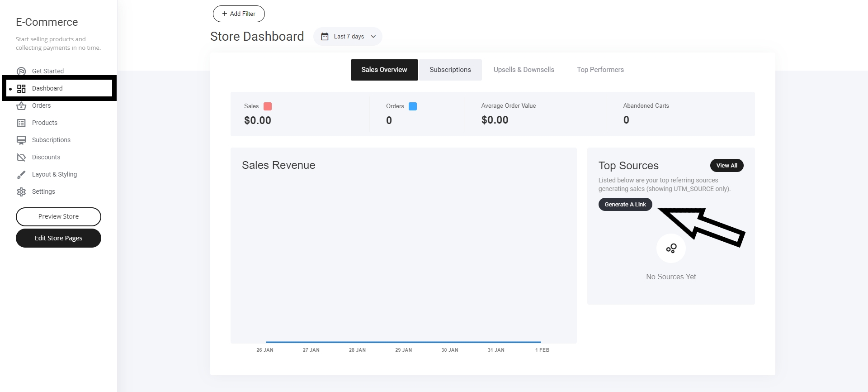
Task: Select the Top Performers tab
Action: click(x=600, y=70)
